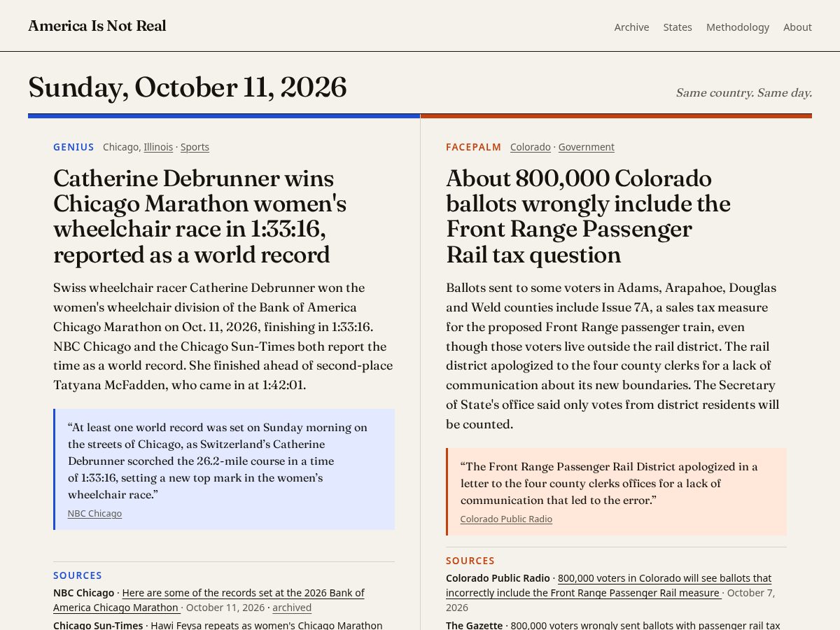Open the Chicago Sun-Times Hawi Feysa article
This screenshot has height=630, width=840.
[267, 625]
